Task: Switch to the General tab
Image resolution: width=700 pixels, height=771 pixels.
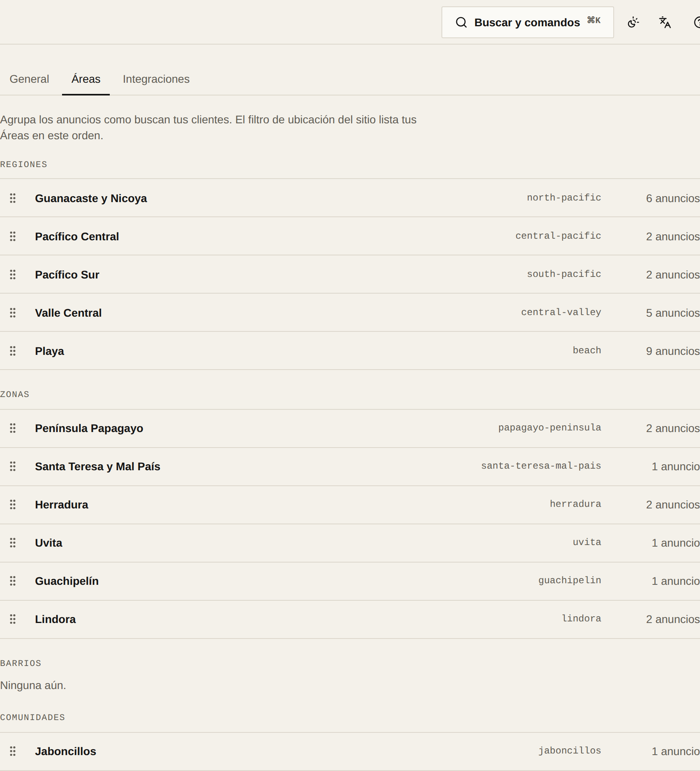Action: tap(29, 79)
